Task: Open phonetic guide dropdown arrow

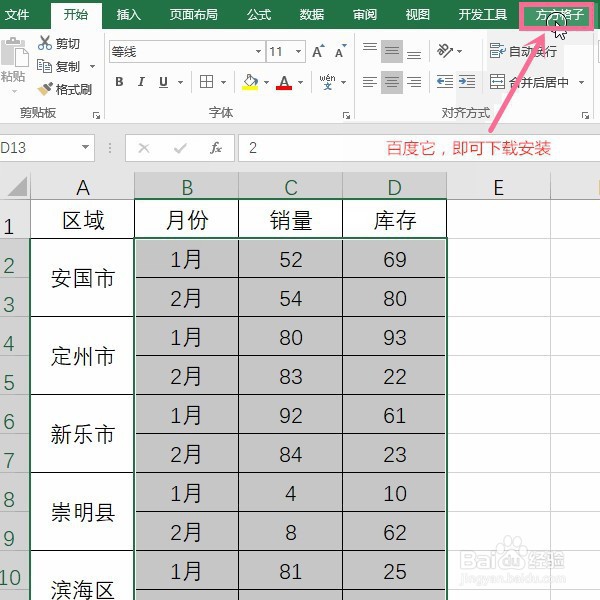Action: pyautogui.click(x=344, y=82)
